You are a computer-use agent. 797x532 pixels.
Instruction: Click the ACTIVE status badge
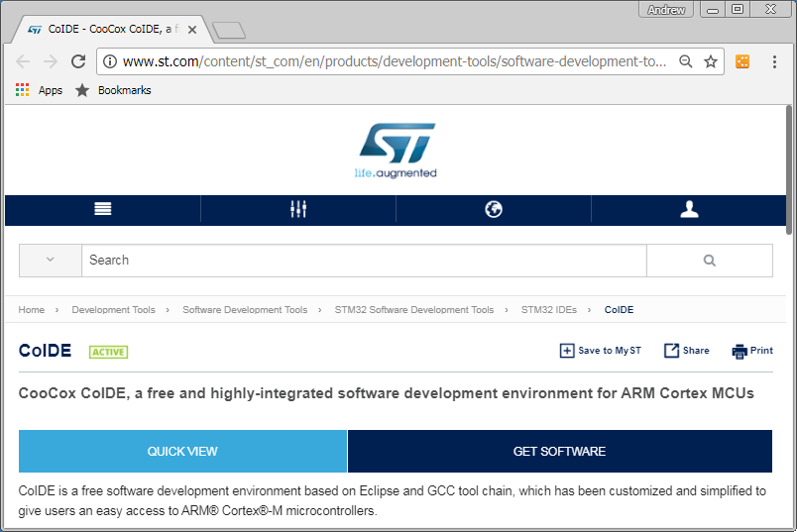(x=108, y=352)
